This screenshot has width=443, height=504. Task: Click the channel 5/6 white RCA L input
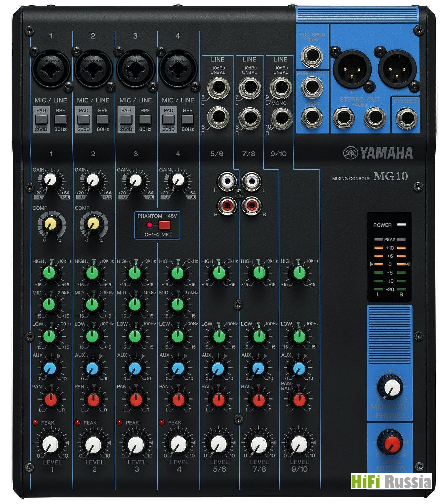click(227, 182)
